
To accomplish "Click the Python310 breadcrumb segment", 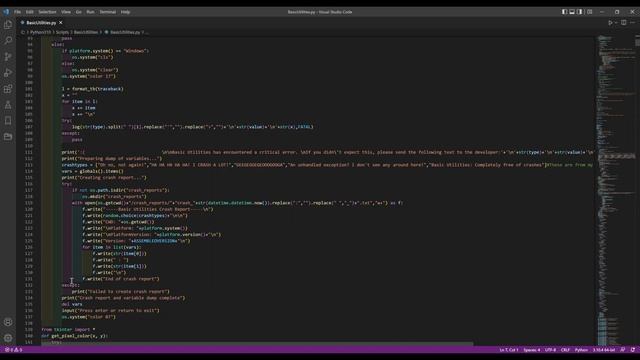I will 40,32.
